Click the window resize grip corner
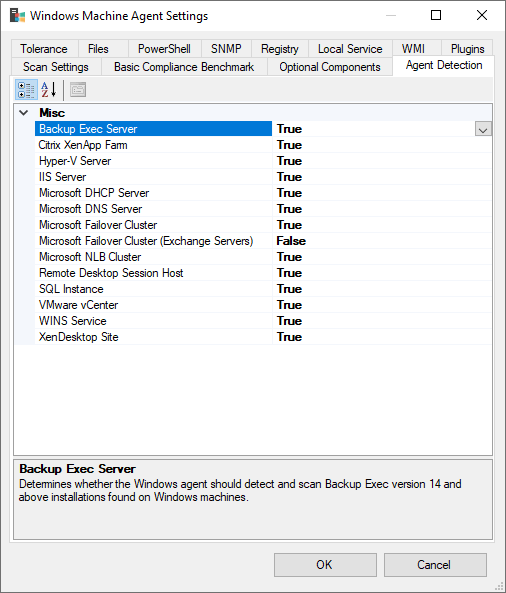Screen dimensions: 506x593 (x=500, y=587)
